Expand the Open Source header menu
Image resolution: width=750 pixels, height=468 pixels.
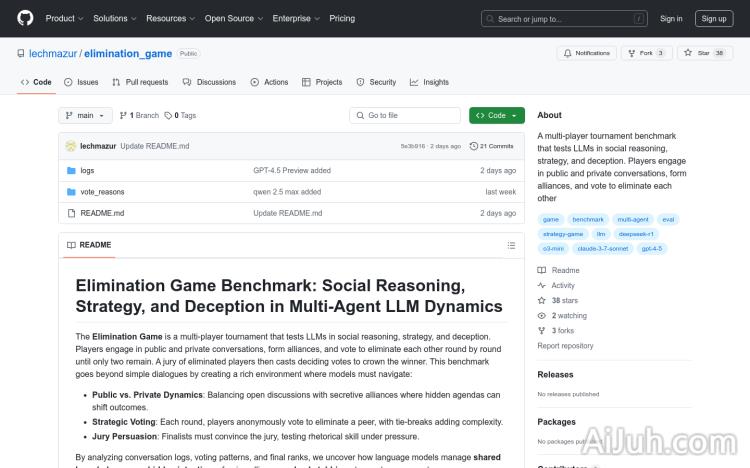pyautogui.click(x=233, y=18)
